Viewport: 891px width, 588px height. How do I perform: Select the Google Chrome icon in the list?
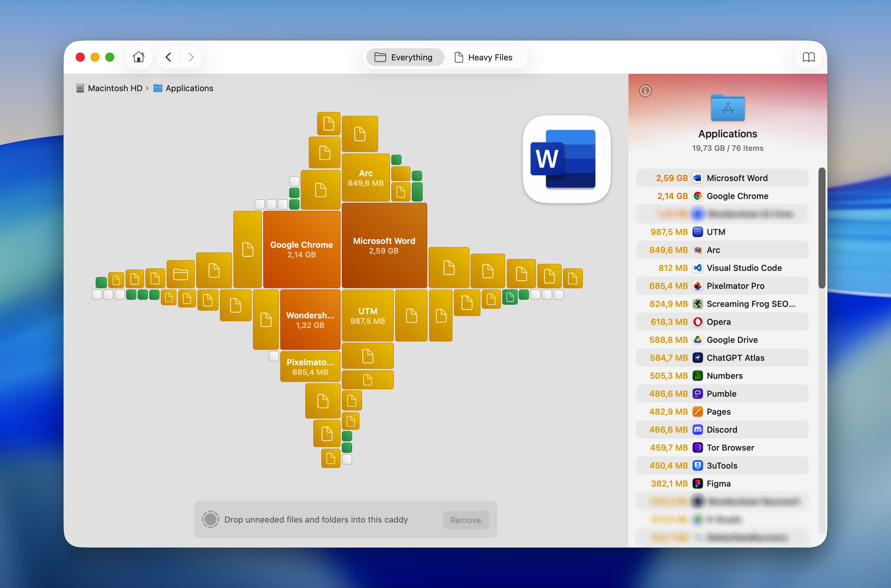click(x=697, y=196)
